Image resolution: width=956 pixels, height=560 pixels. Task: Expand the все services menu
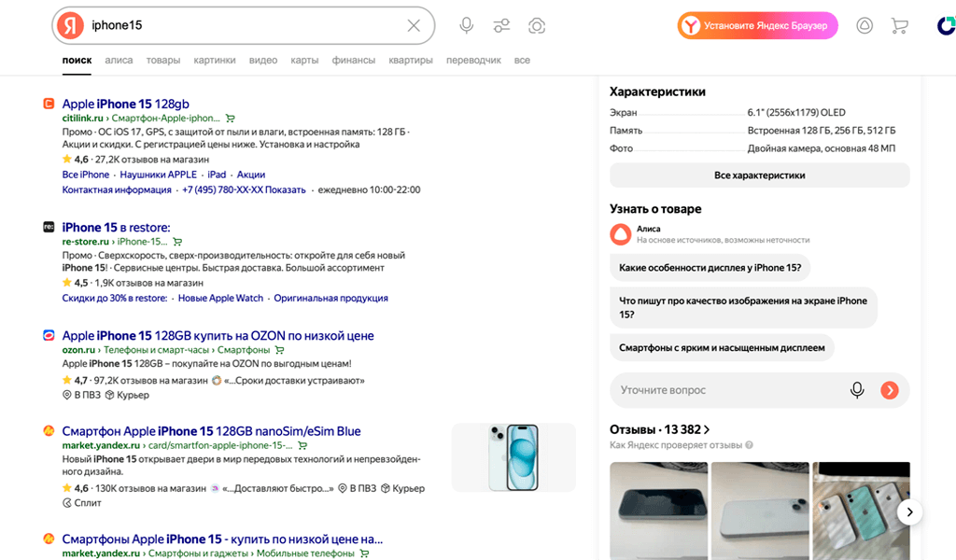(x=522, y=61)
